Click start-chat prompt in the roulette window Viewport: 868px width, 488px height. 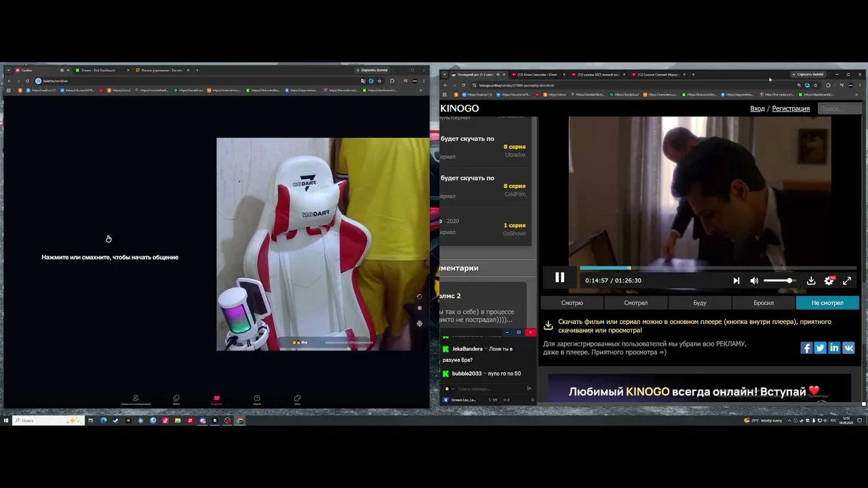(110, 258)
